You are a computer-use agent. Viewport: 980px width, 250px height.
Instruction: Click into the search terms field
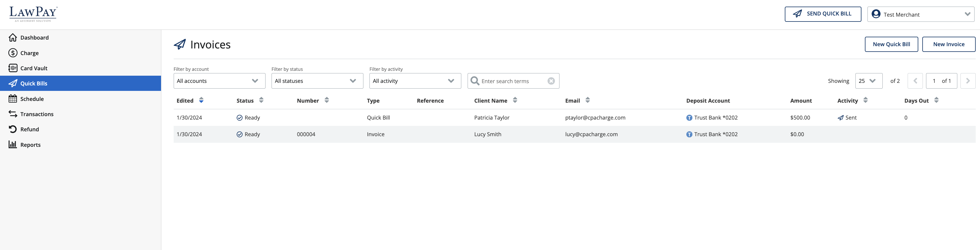512,81
